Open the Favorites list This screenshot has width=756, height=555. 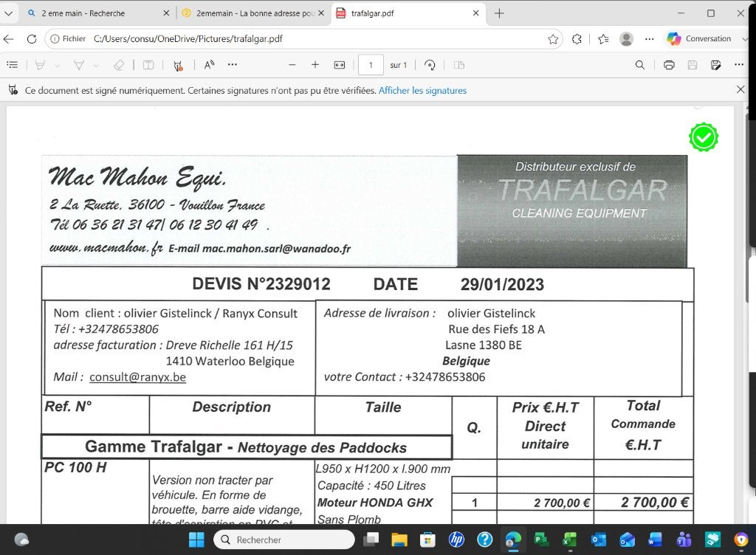tap(603, 39)
